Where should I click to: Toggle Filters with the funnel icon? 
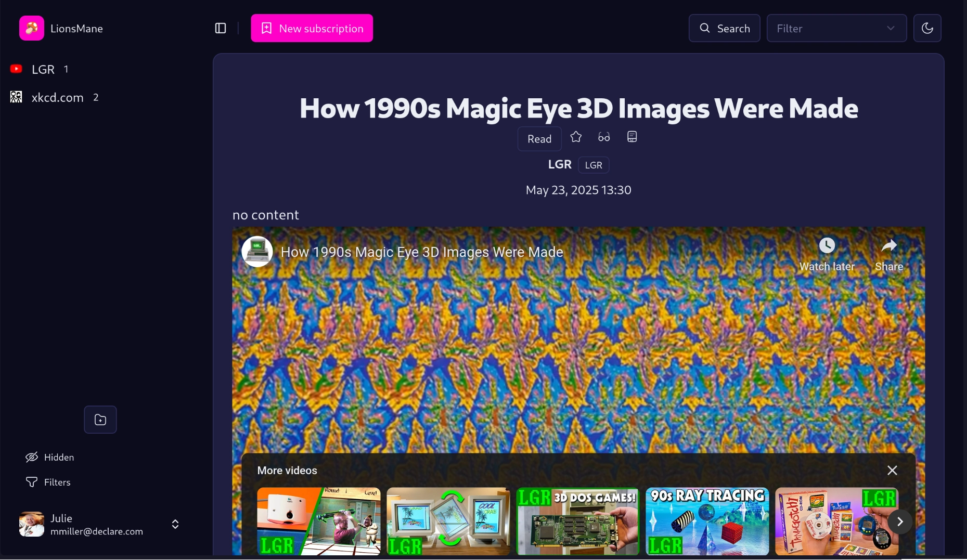click(x=32, y=482)
